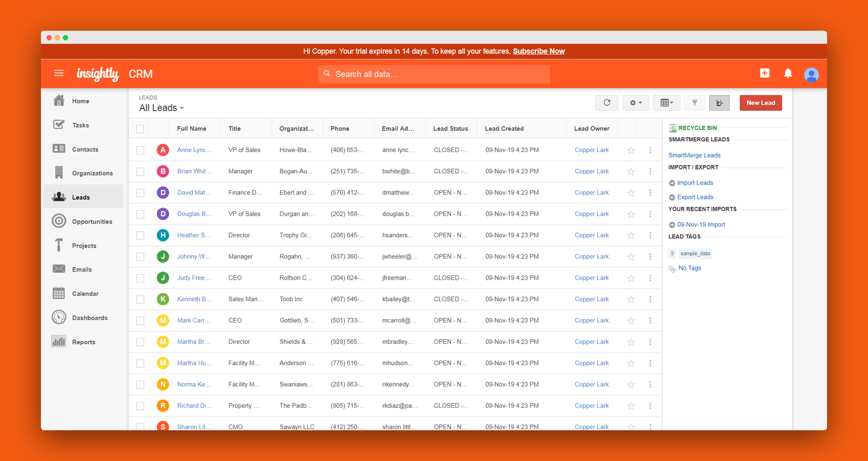Click the Search all data field
The width and height of the screenshot is (868, 461).
tap(434, 74)
